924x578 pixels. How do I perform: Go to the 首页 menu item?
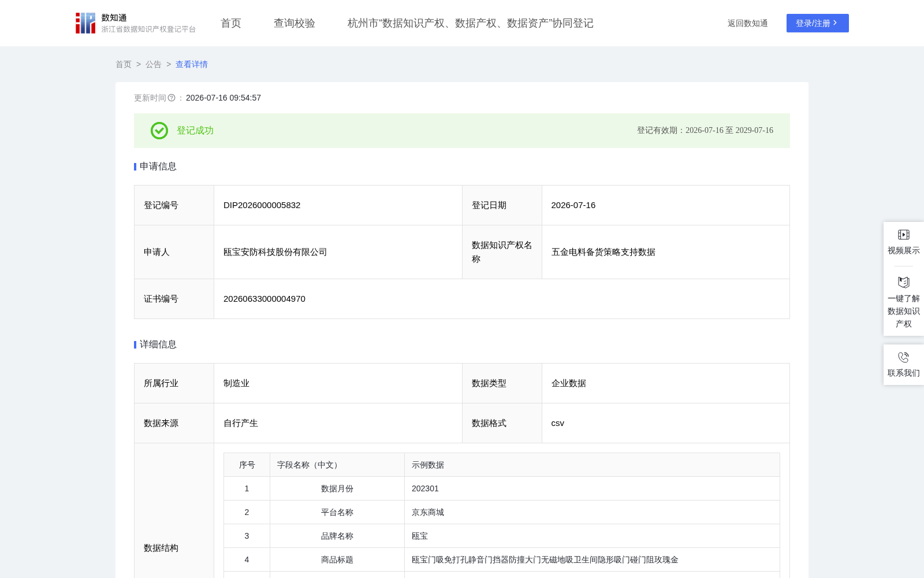231,23
